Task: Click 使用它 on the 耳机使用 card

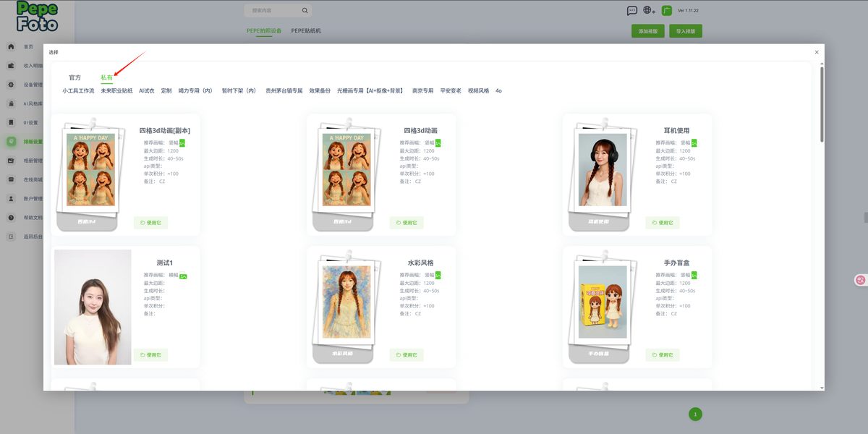Action: (663, 223)
